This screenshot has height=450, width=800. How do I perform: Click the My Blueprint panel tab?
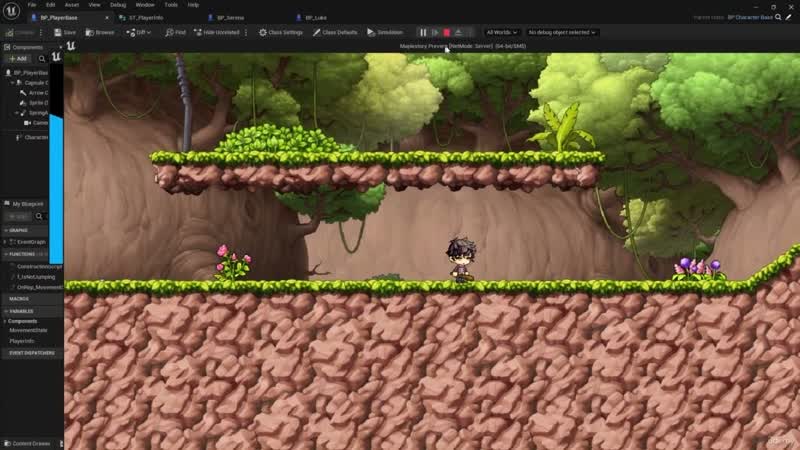pyautogui.click(x=24, y=204)
